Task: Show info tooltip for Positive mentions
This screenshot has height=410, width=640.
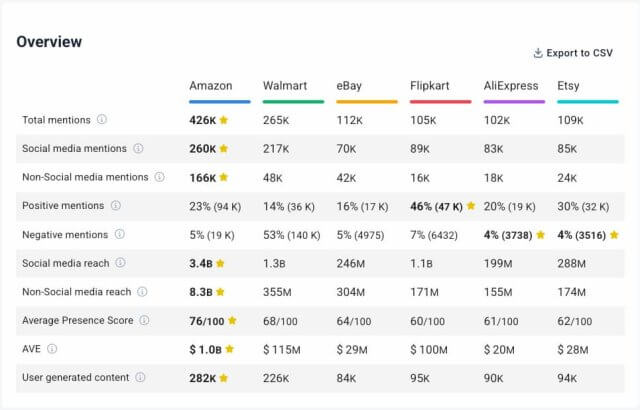Action: pyautogui.click(x=115, y=206)
